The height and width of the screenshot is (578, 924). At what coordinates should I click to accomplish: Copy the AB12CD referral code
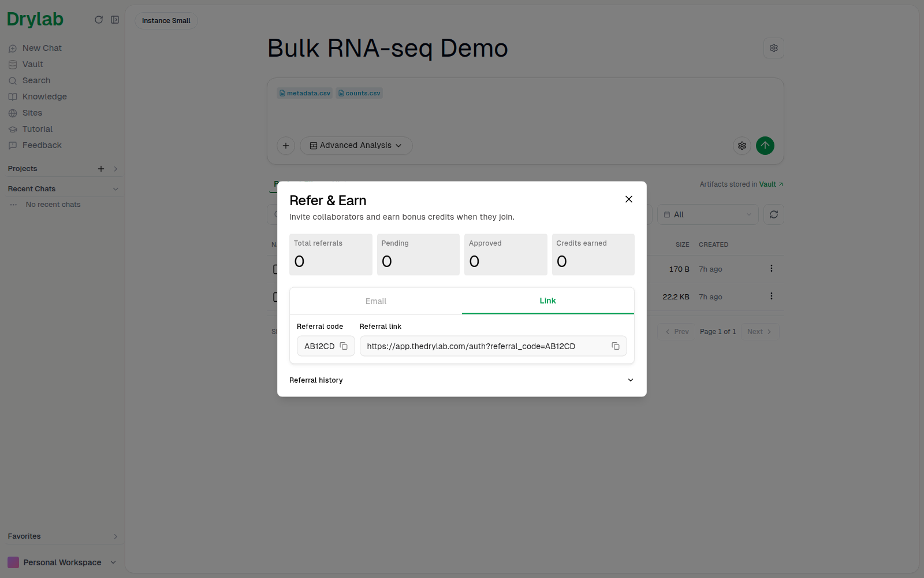pos(344,346)
